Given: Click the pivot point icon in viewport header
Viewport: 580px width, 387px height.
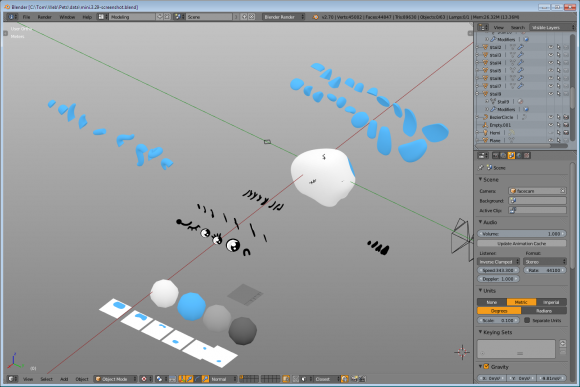Looking at the screenshot, I should pyautogui.click(x=159, y=378).
